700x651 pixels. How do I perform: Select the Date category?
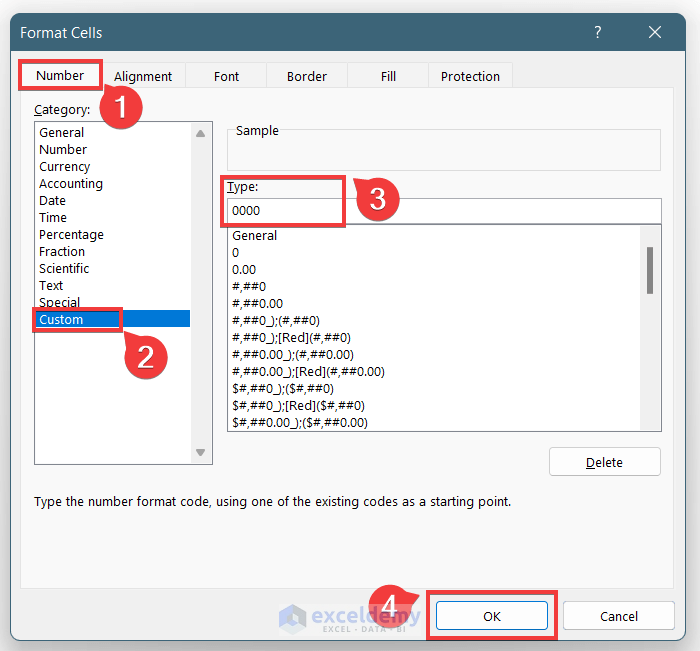coord(113,200)
